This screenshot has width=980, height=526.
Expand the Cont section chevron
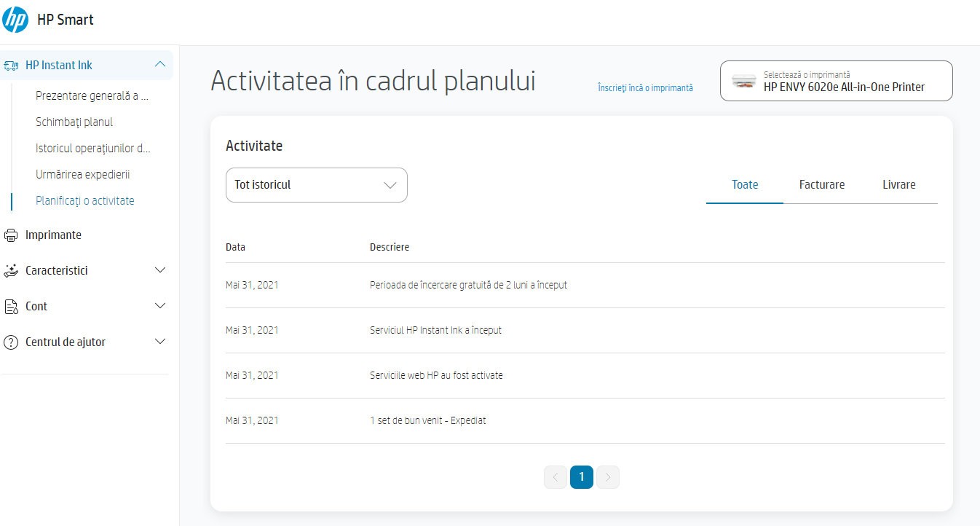161,306
